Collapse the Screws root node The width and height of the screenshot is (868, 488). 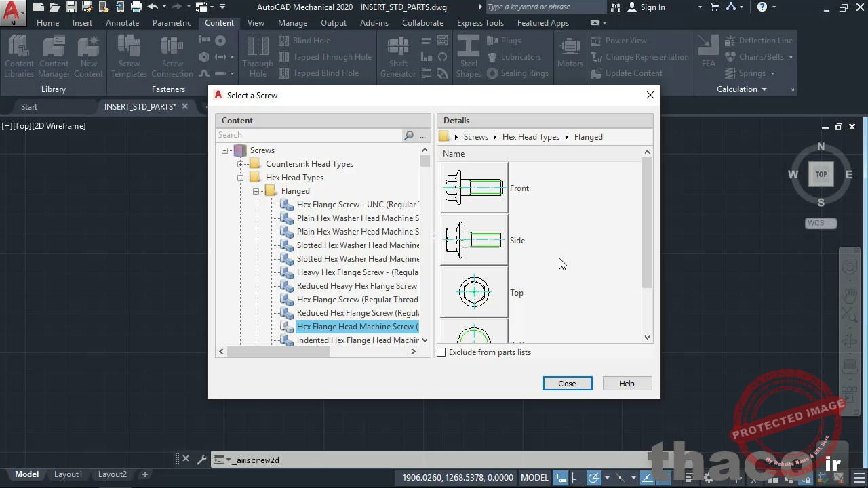pyautogui.click(x=225, y=150)
